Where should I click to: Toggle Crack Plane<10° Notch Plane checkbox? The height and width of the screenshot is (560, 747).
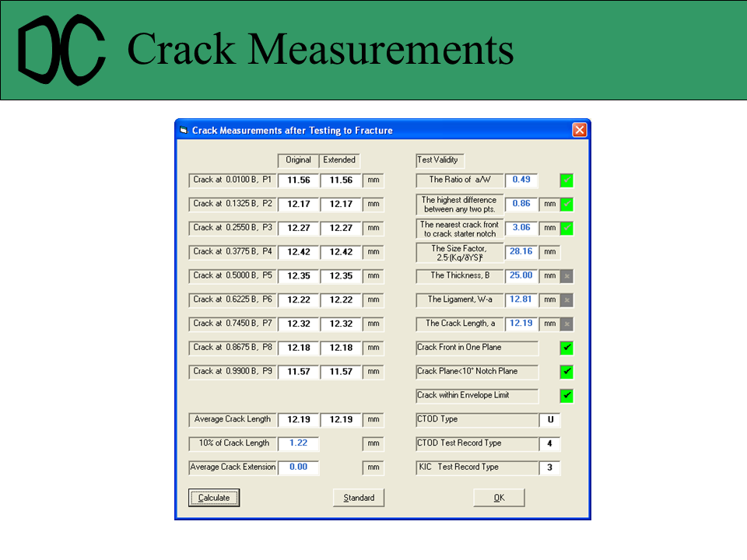pos(567,372)
